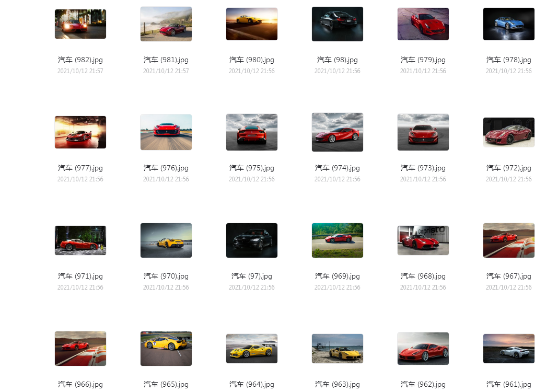Pick the 汽车 (980).jpg sunset car thumbnail
The height and width of the screenshot is (392, 558).
tap(252, 24)
